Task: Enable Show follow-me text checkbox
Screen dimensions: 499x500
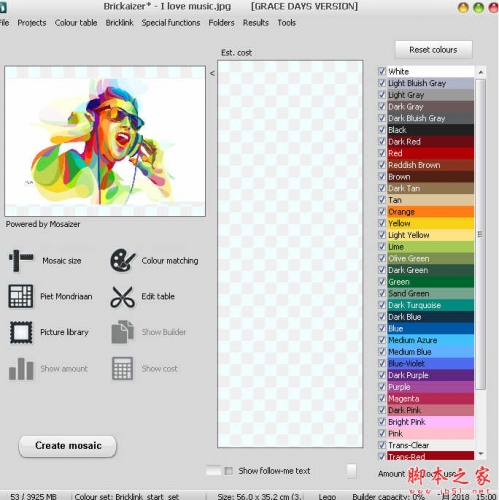Action: pyautogui.click(x=229, y=471)
